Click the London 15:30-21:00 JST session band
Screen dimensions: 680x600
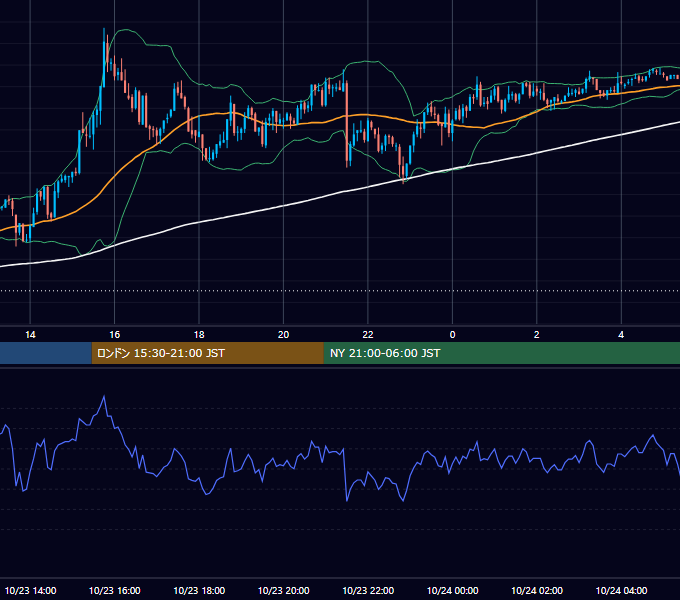[207, 353]
